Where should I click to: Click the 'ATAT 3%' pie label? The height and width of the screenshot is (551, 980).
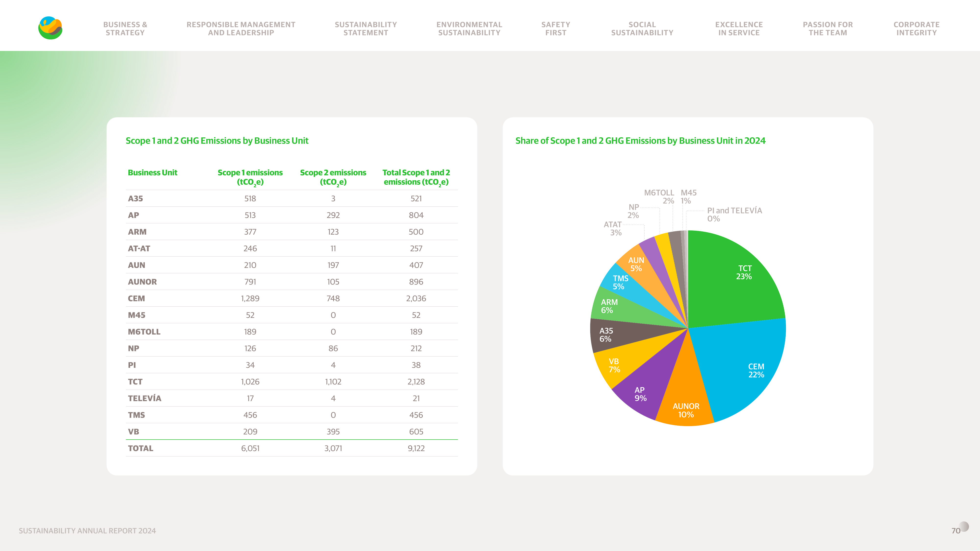point(612,228)
